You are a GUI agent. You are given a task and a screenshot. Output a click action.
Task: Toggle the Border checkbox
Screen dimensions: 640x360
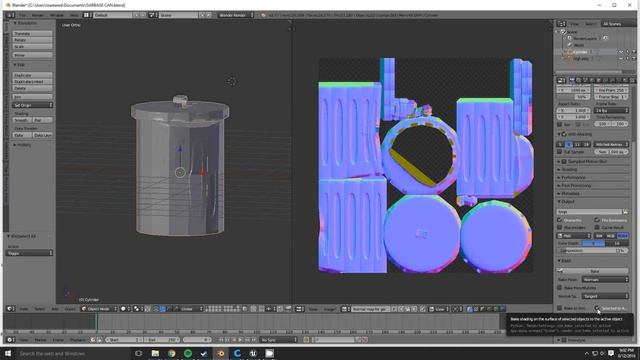(560, 124)
